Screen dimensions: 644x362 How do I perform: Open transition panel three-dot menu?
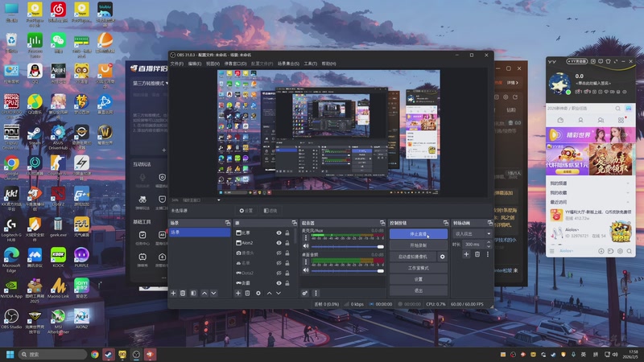(488, 254)
